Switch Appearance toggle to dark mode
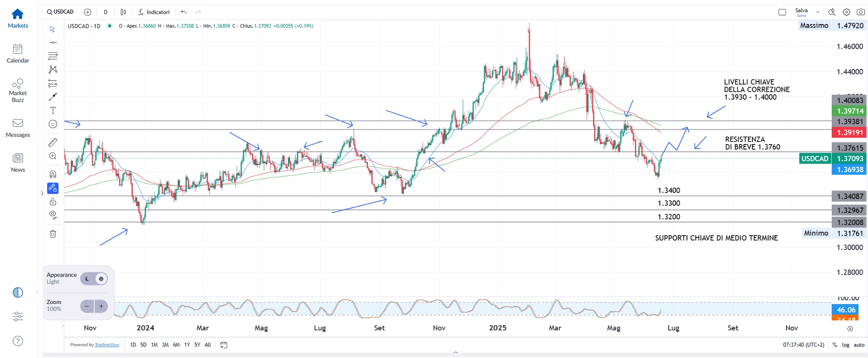The width and height of the screenshot is (868, 358). (x=87, y=279)
